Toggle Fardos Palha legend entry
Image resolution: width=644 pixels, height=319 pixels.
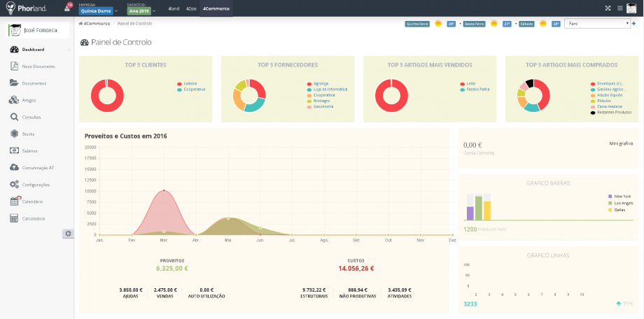(x=475, y=90)
